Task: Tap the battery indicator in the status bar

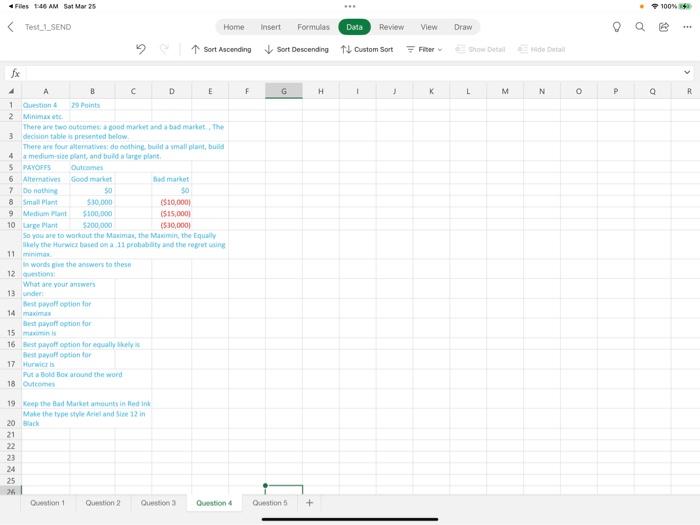Action: coord(685,6)
